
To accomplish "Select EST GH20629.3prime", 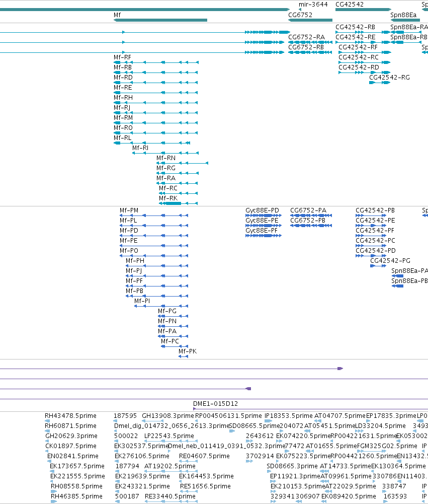I will [x=71, y=436].
